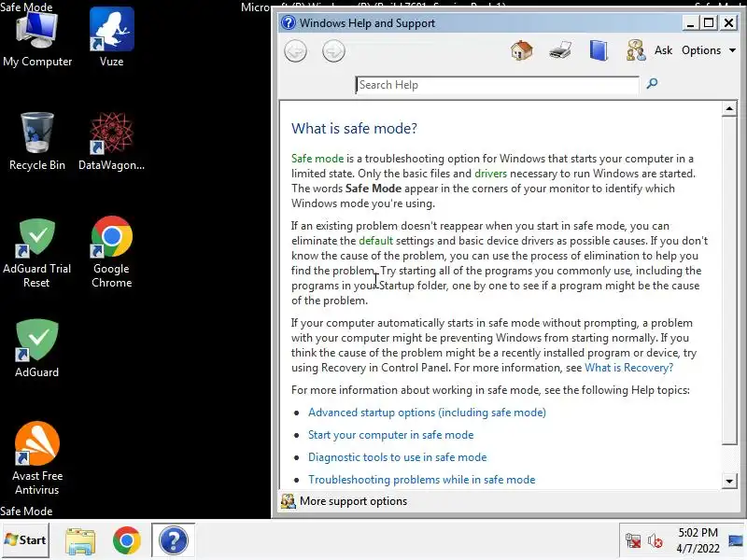Select the Avast Free Antivirus shortcut
The image size is (747, 560).
[37, 458]
